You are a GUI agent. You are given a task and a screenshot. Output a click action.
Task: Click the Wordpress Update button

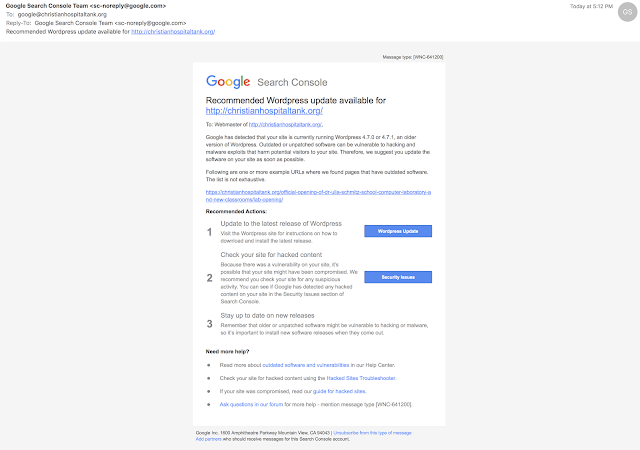398,231
